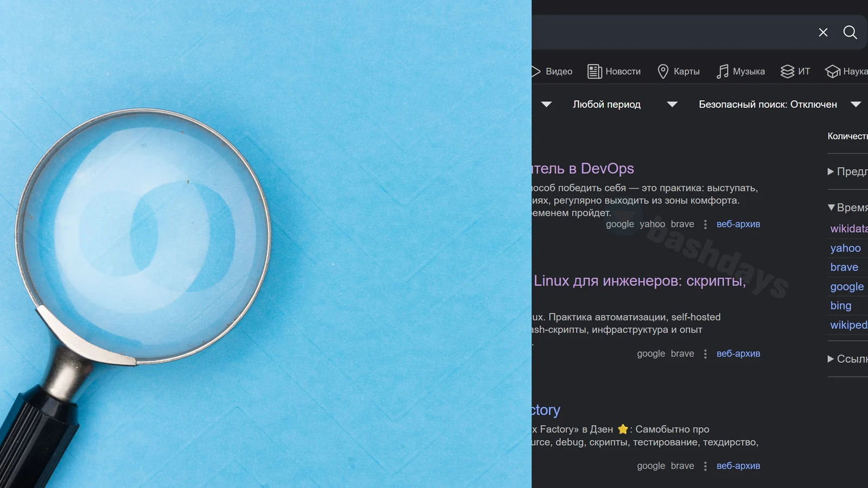Open the Наука category tab
This screenshot has height=488, width=868.
click(x=846, y=72)
